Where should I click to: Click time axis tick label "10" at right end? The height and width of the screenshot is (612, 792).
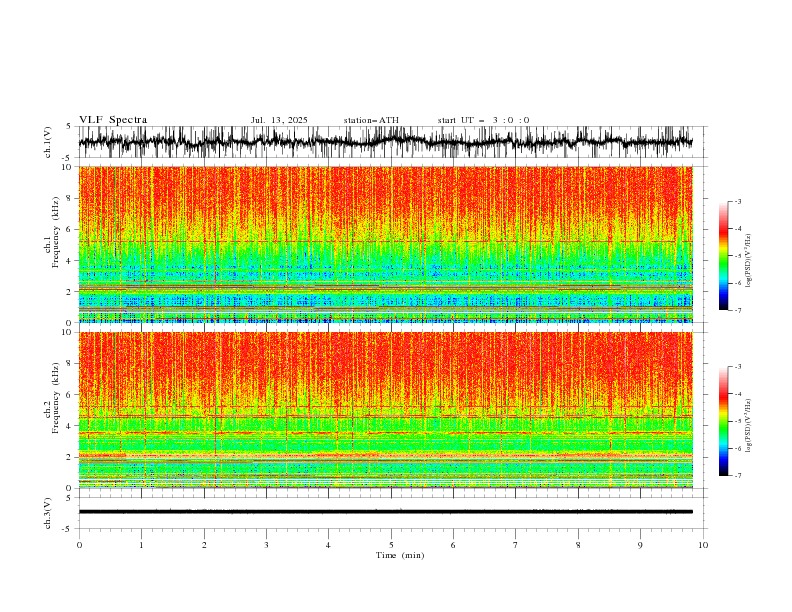pos(703,545)
